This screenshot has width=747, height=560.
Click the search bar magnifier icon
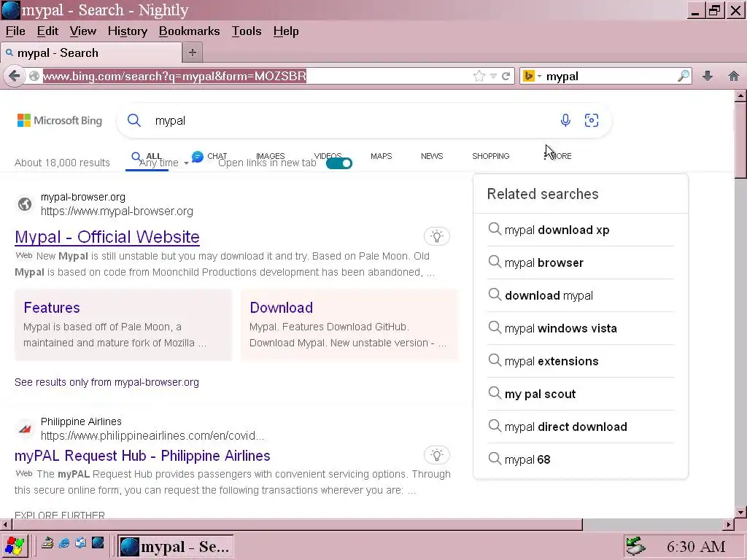(x=684, y=76)
